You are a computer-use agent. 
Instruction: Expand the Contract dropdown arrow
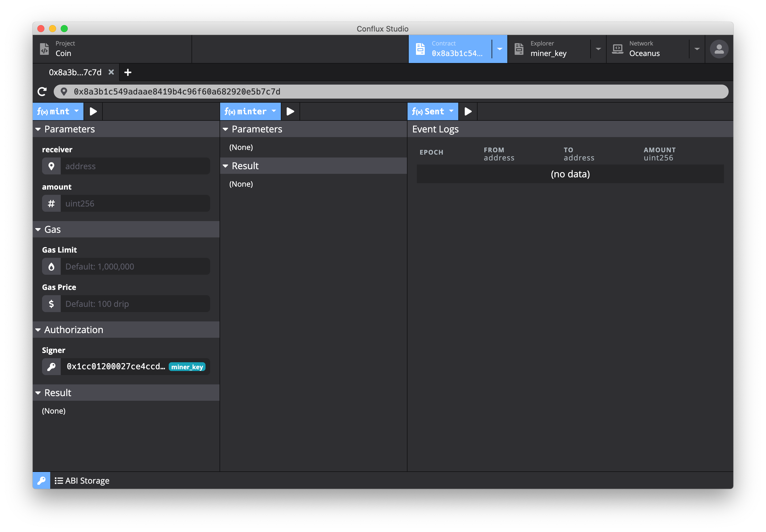point(499,49)
